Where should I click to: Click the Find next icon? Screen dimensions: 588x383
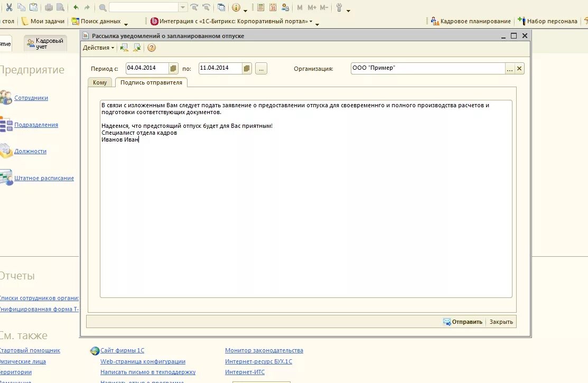194,7
